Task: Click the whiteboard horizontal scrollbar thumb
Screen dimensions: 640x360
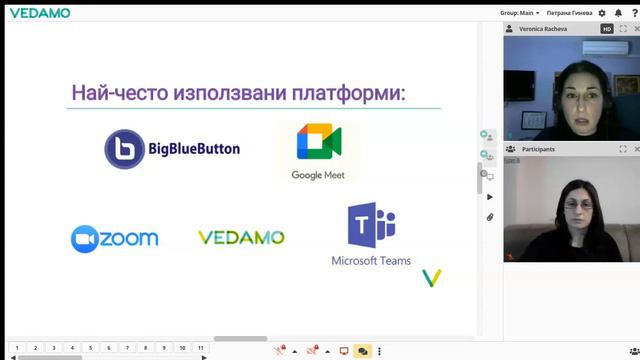Action: pyautogui.click(x=240, y=338)
